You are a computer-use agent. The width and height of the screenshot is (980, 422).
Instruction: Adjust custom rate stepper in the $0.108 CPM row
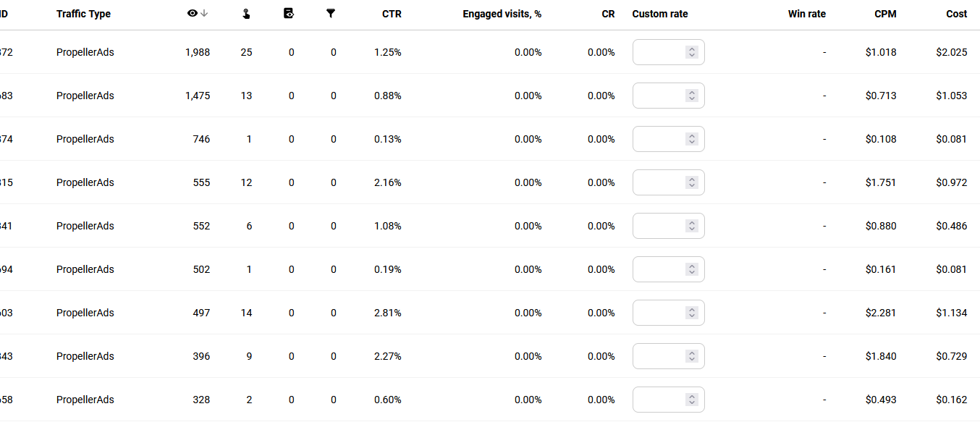click(x=692, y=139)
